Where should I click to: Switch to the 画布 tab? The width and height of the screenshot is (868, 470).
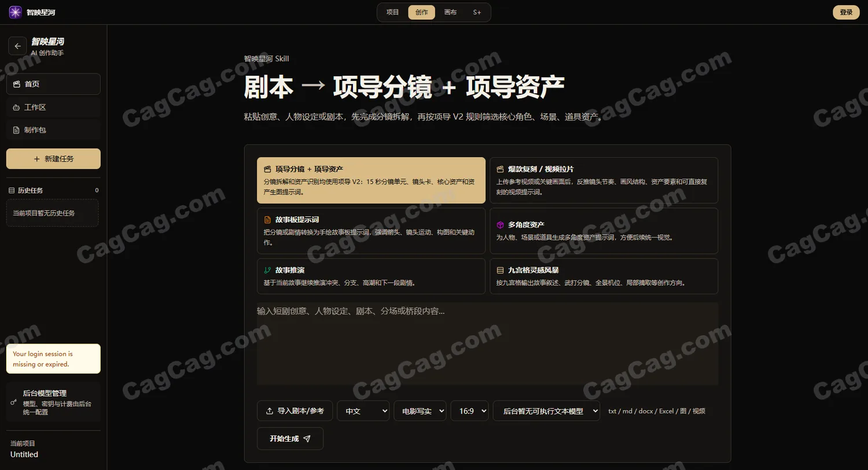pos(451,12)
